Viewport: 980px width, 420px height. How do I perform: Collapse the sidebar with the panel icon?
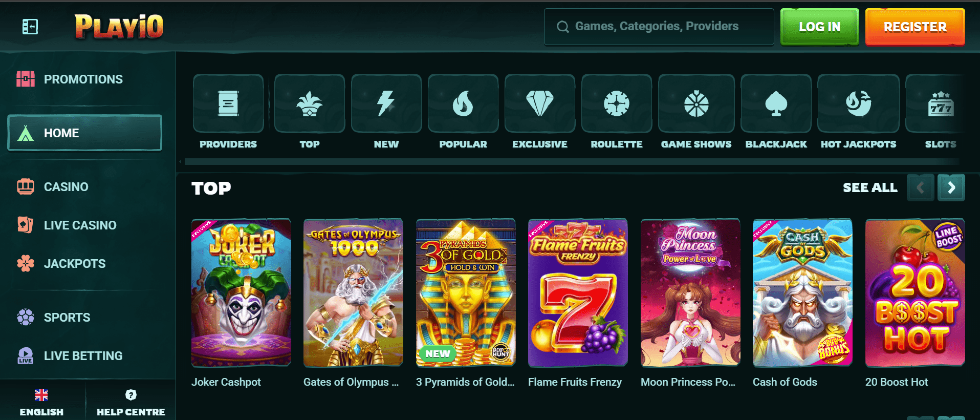[30, 27]
